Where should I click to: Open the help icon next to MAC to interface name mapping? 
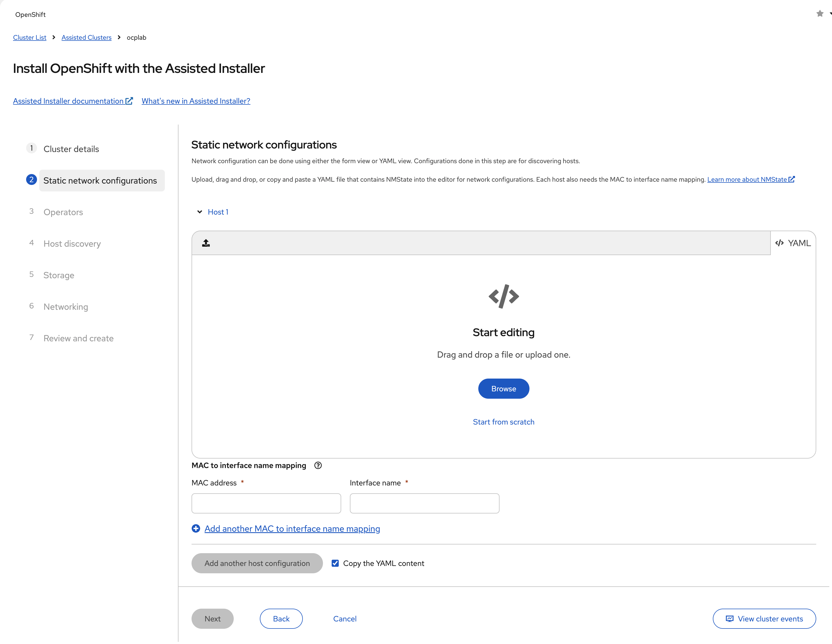click(x=318, y=465)
